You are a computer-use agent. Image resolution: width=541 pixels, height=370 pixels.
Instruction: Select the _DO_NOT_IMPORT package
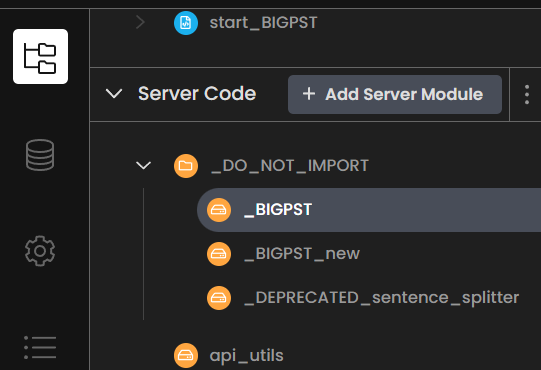pos(290,166)
